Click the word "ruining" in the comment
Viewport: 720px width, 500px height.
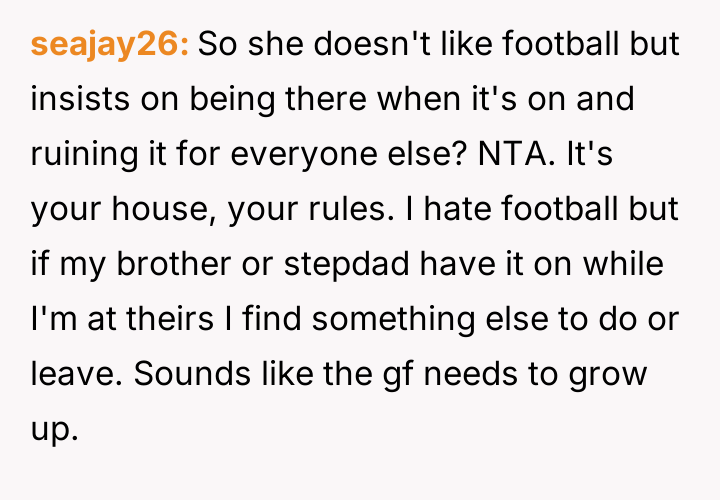(x=72, y=156)
